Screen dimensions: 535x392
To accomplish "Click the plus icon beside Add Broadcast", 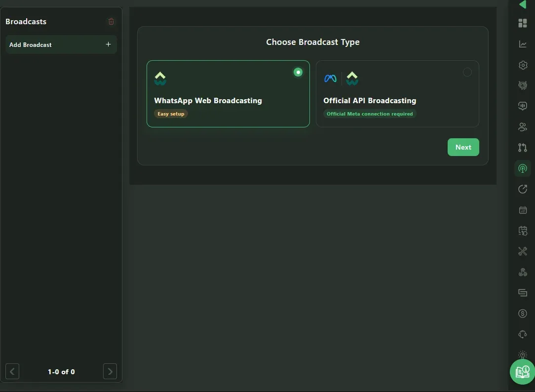I will (x=108, y=44).
